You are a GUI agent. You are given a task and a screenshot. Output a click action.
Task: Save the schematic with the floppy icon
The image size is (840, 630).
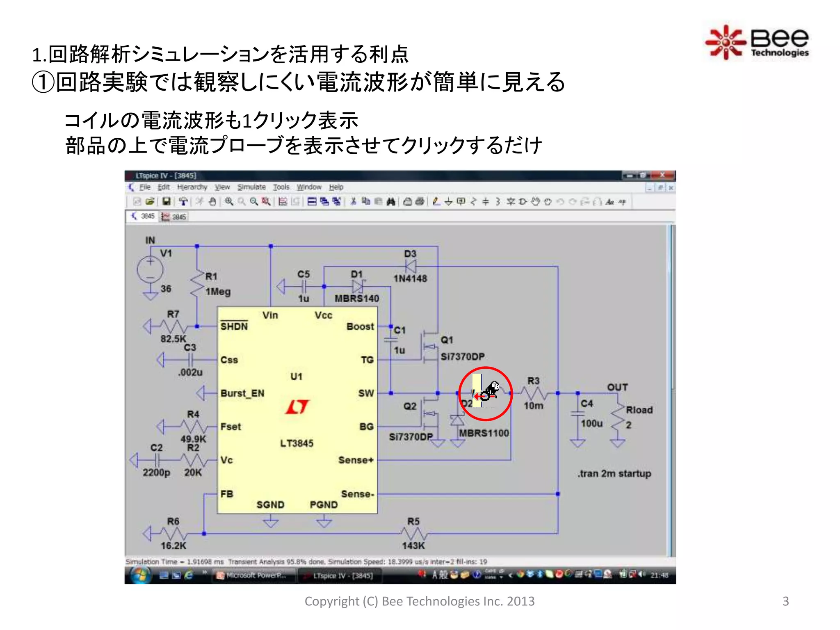click(x=166, y=201)
